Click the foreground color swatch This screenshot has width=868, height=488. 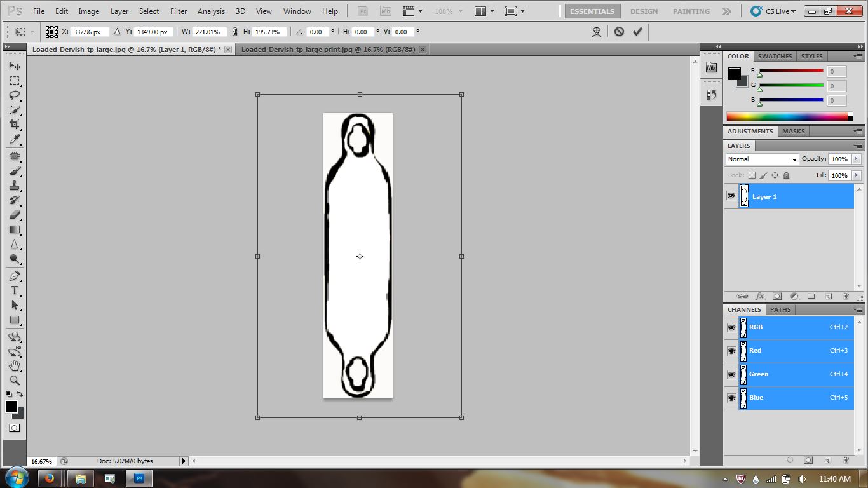[x=11, y=407]
